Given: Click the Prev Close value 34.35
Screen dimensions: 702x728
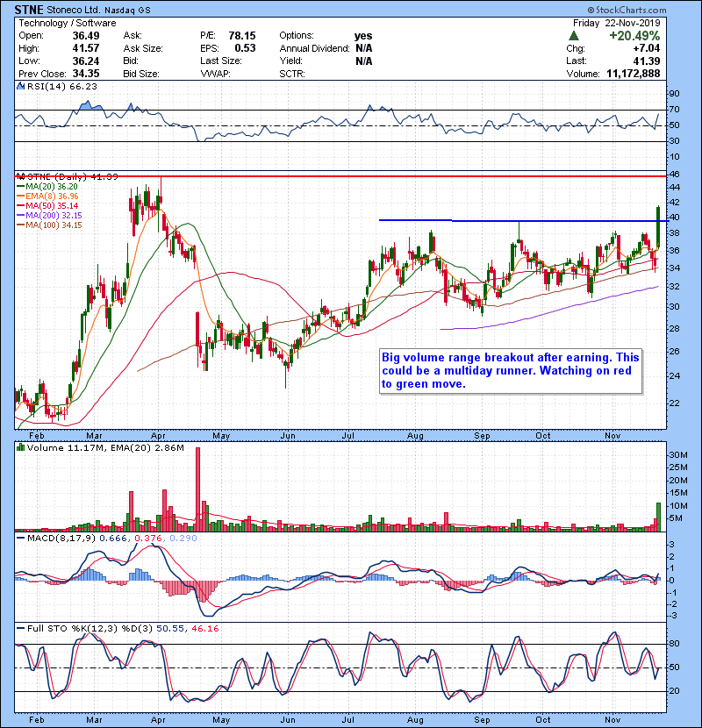Looking at the screenshot, I should tap(86, 74).
